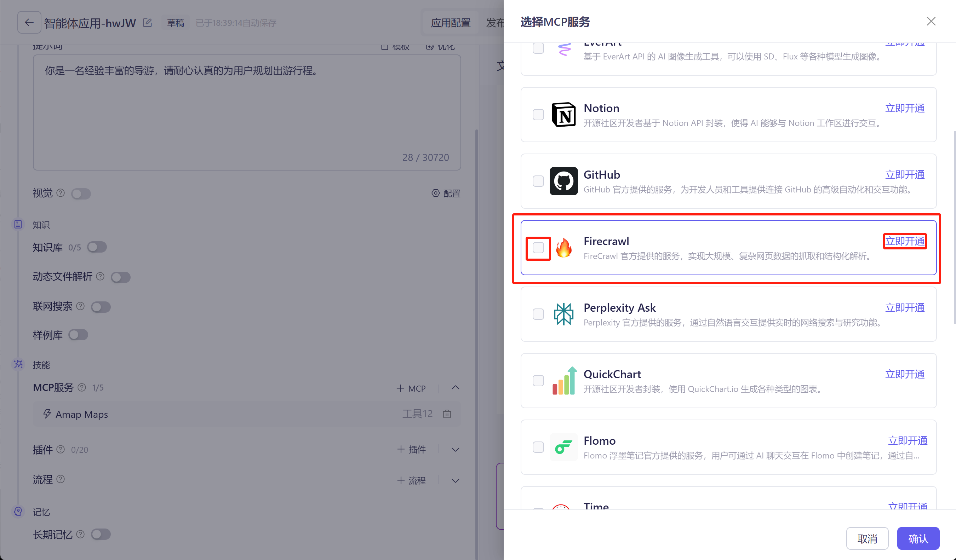Click the GitHub logo icon

click(x=563, y=181)
